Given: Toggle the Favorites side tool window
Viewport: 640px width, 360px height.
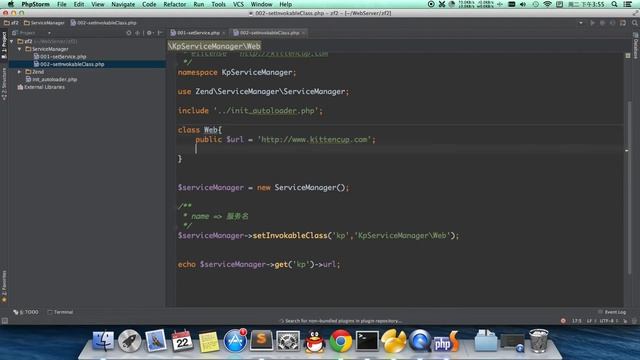Looking at the screenshot, I should (x=4, y=286).
